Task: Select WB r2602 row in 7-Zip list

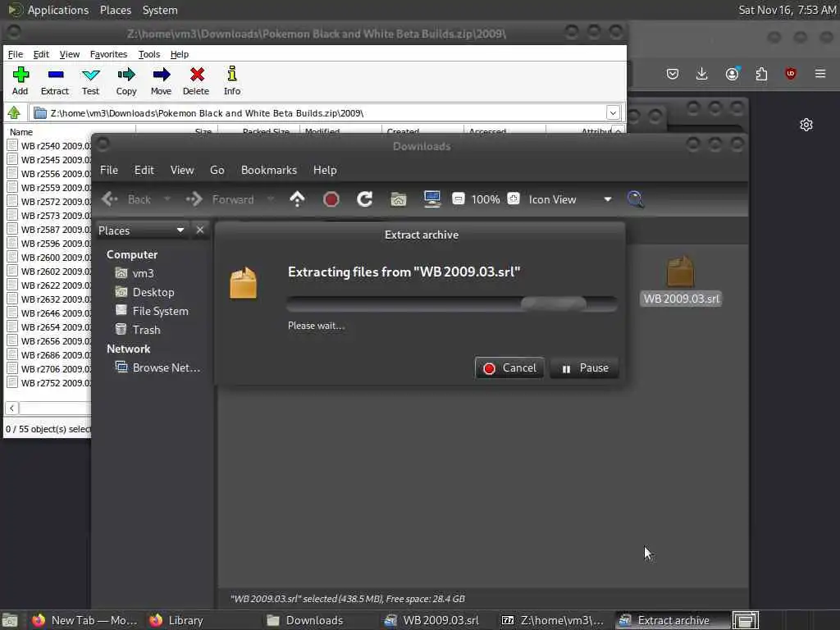Action: pos(48,271)
